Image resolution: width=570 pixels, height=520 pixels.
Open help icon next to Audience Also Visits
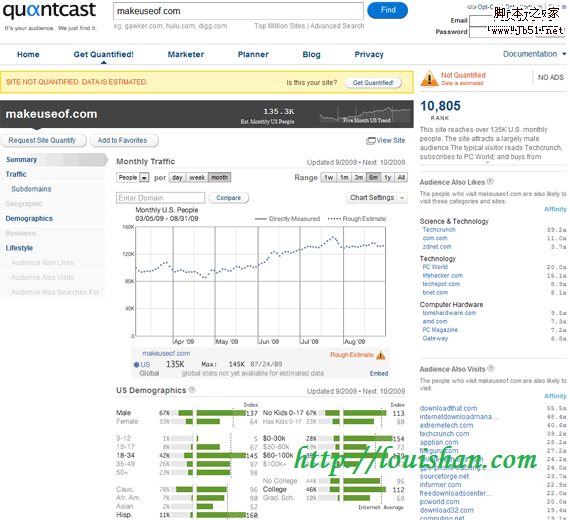pos(490,368)
